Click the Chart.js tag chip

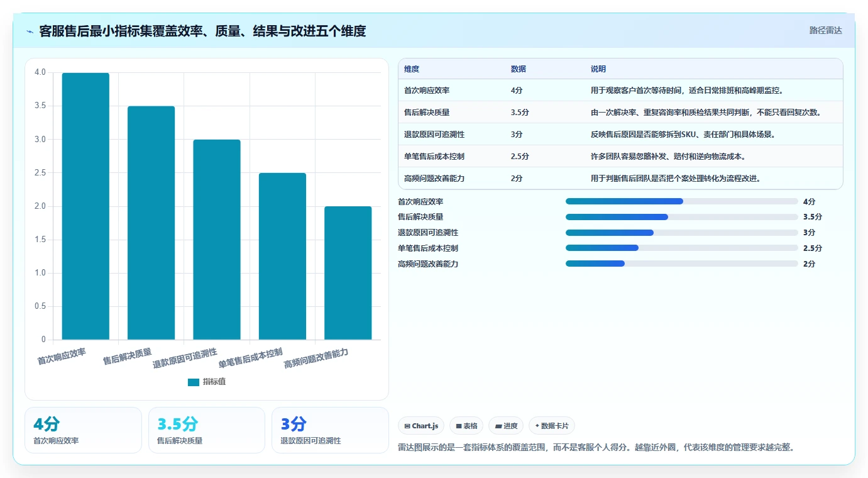421,426
